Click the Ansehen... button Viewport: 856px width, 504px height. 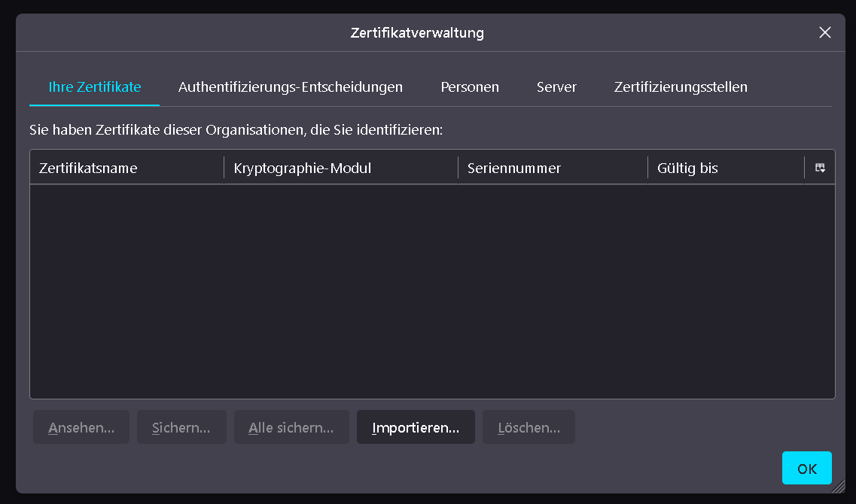[81, 427]
